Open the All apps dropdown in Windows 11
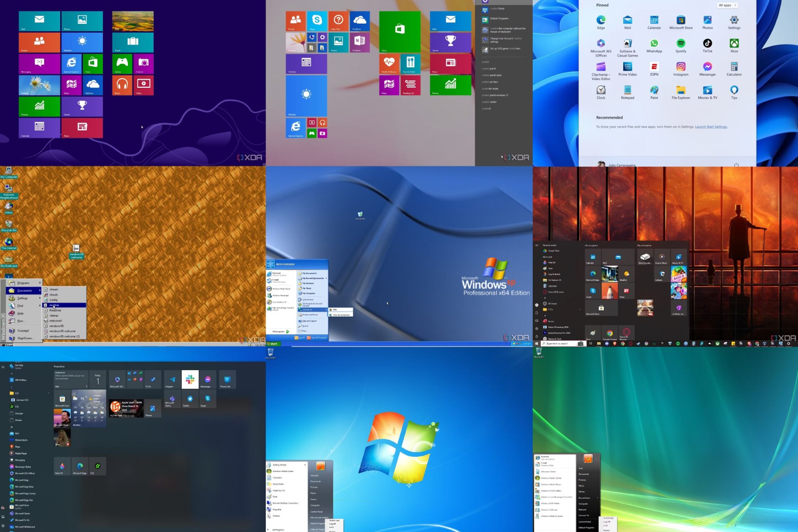This screenshot has width=798, height=532. tap(727, 5)
